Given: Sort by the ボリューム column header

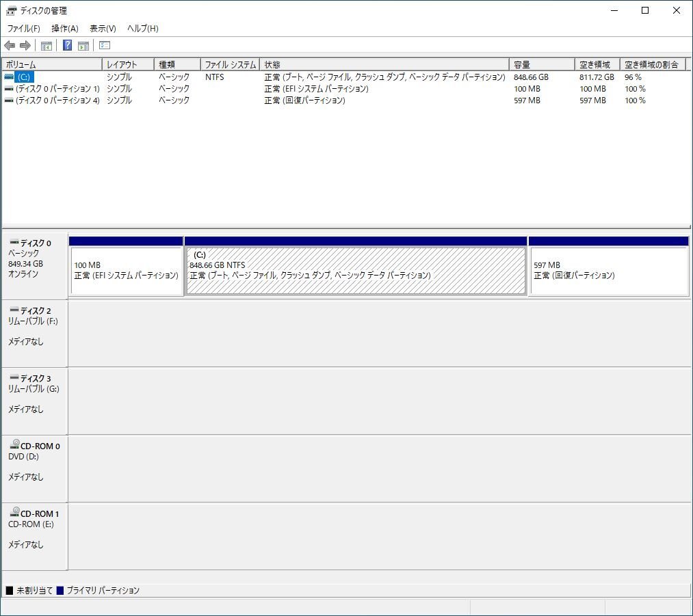Looking at the screenshot, I should tap(52, 64).
